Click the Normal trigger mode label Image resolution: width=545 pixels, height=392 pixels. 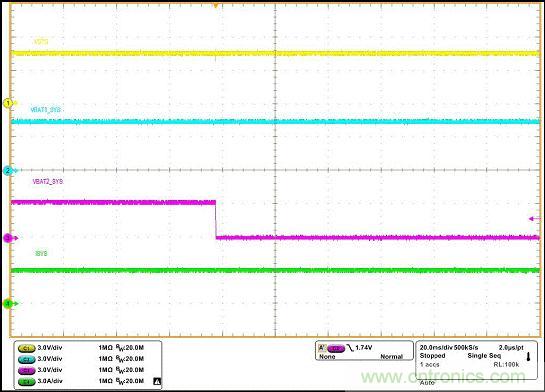point(391,357)
